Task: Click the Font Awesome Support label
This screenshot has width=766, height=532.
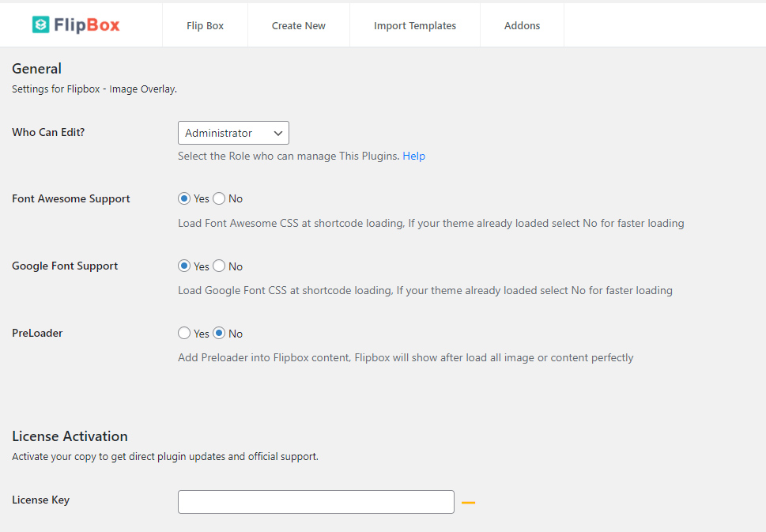Action: click(71, 199)
